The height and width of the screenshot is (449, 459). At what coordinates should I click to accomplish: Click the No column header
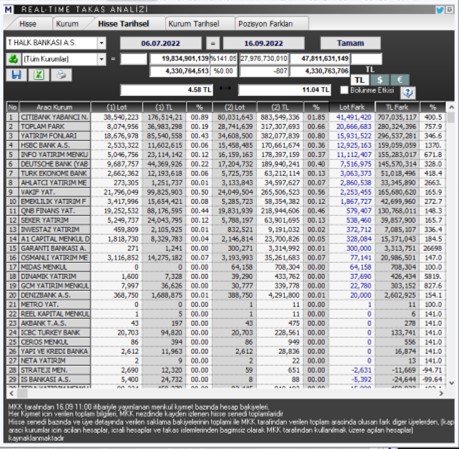tap(12, 107)
